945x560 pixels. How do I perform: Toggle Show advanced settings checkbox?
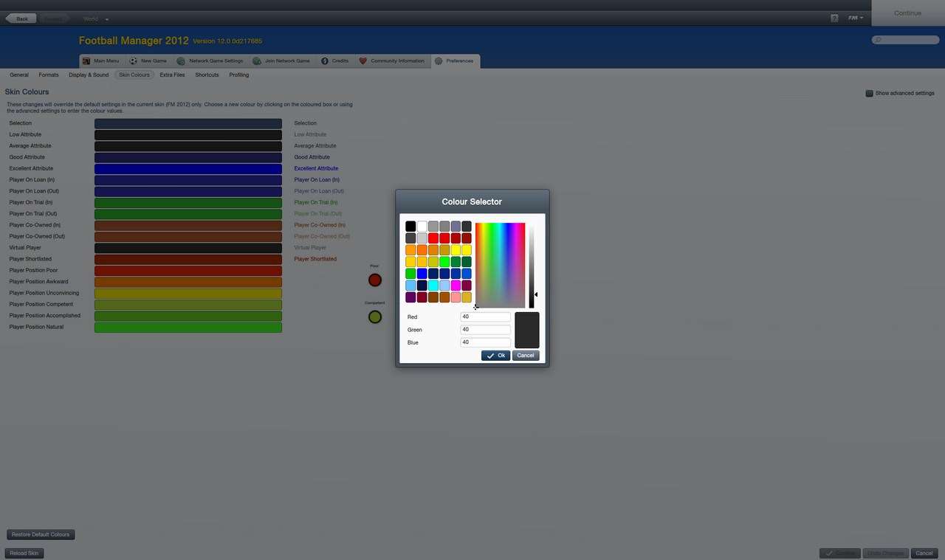coord(869,94)
